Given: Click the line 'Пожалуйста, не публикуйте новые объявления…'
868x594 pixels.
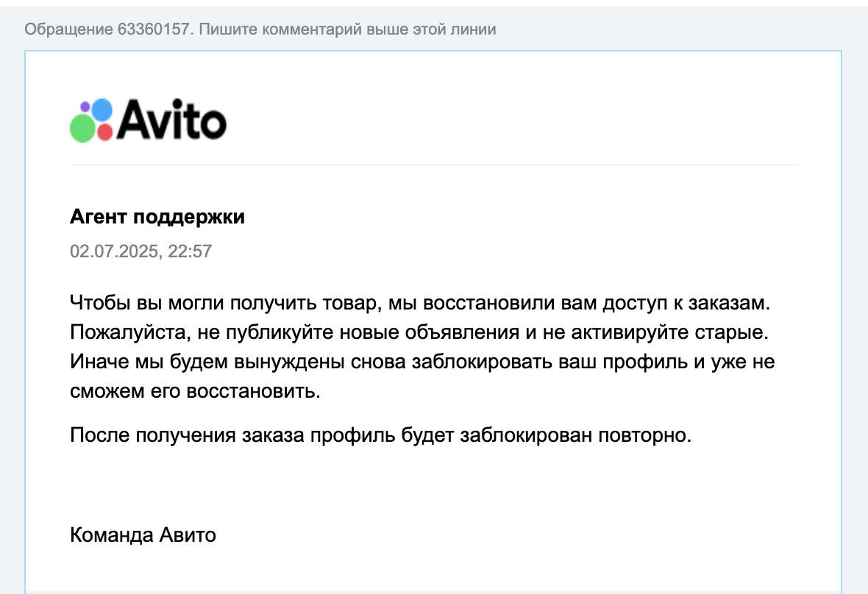Looking at the screenshot, I should click(419, 332).
